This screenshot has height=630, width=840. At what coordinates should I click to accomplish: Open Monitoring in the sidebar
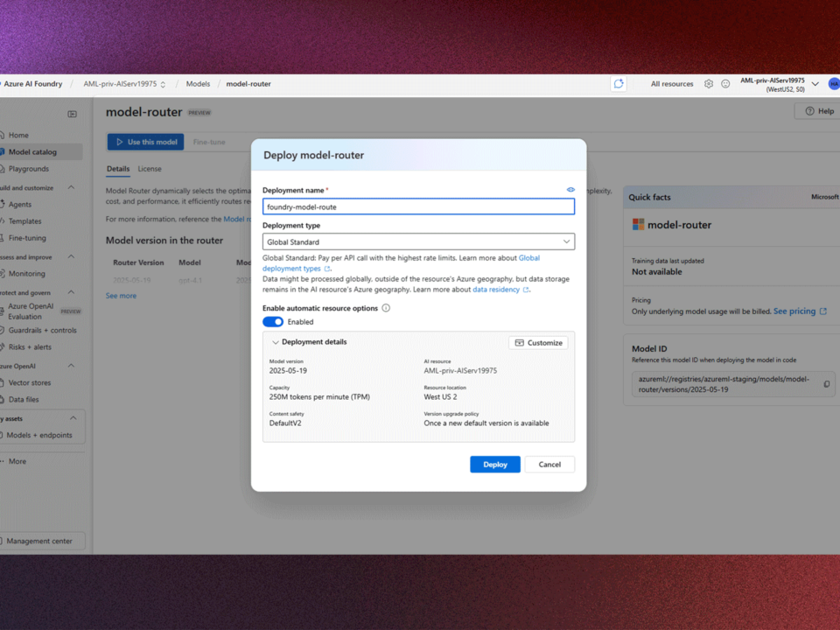[x=27, y=274]
